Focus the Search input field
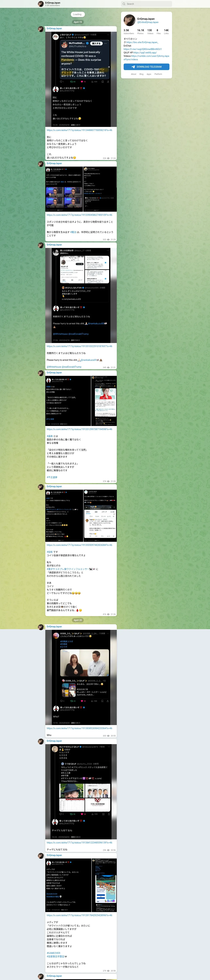This screenshot has width=210, height=980. coord(147,4)
